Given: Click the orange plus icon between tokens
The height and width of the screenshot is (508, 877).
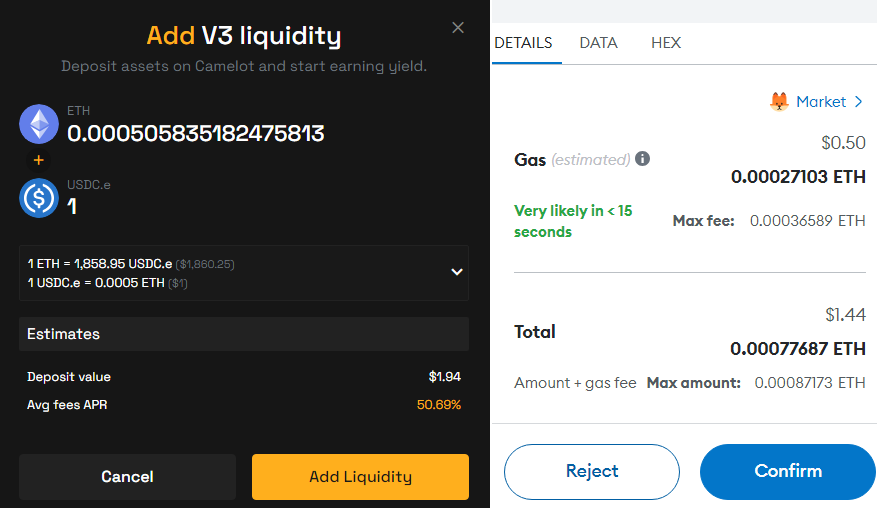Looking at the screenshot, I should point(39,161).
